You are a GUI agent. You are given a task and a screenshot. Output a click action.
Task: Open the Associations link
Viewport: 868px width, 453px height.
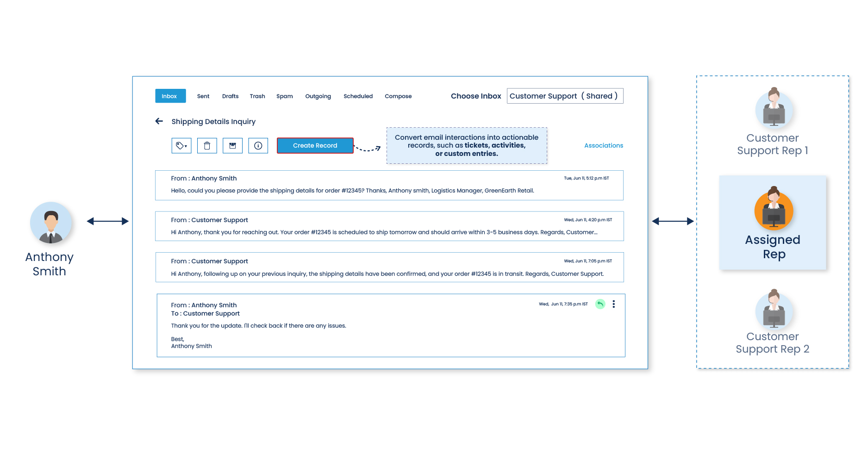click(603, 145)
